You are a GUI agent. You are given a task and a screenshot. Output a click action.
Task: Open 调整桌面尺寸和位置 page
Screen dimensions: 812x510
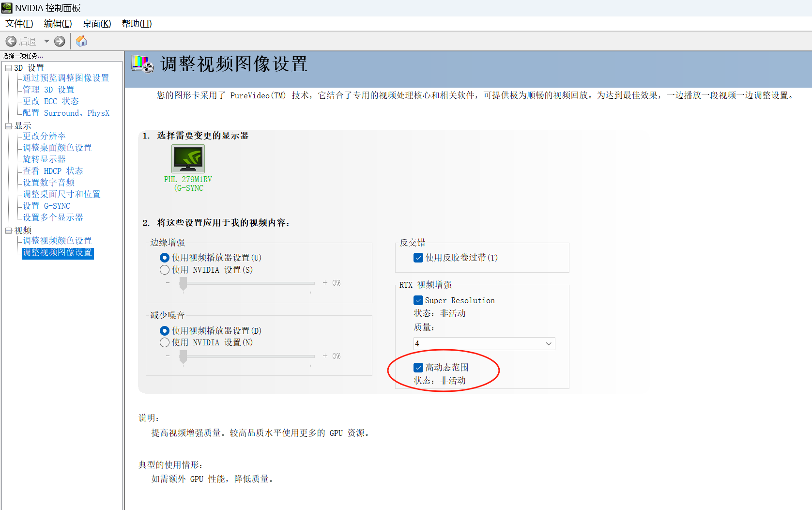(61, 194)
